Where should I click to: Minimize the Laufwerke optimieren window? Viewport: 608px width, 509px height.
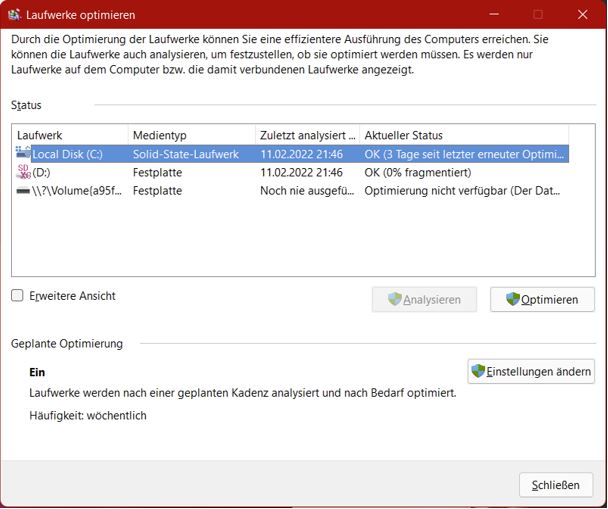[x=493, y=15]
